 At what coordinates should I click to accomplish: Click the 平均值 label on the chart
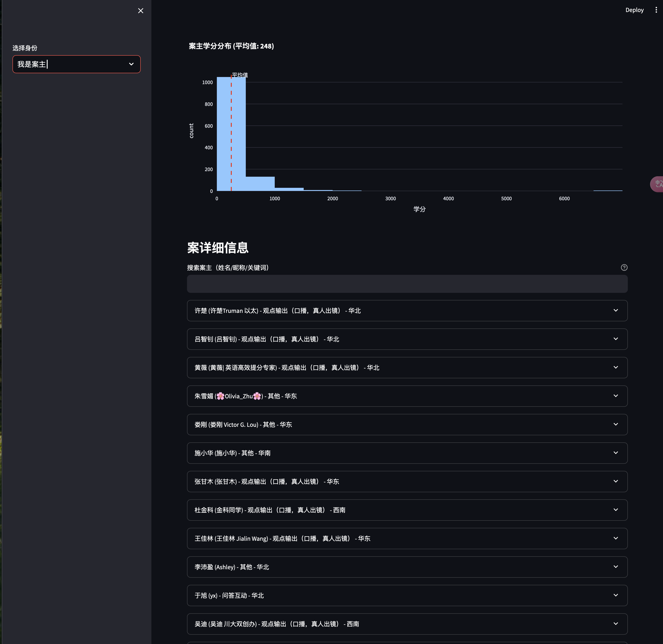point(240,75)
